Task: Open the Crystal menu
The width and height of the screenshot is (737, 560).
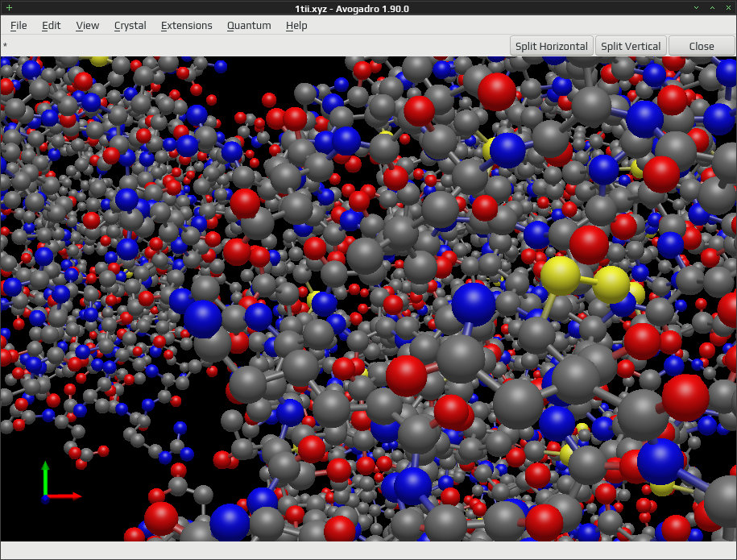Action: [130, 26]
